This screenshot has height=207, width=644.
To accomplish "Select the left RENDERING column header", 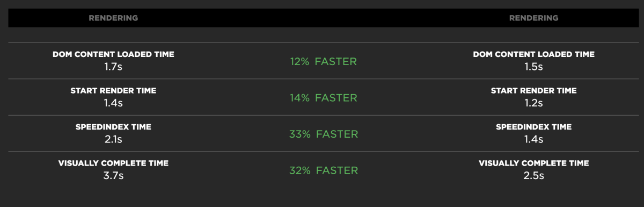I will (113, 18).
